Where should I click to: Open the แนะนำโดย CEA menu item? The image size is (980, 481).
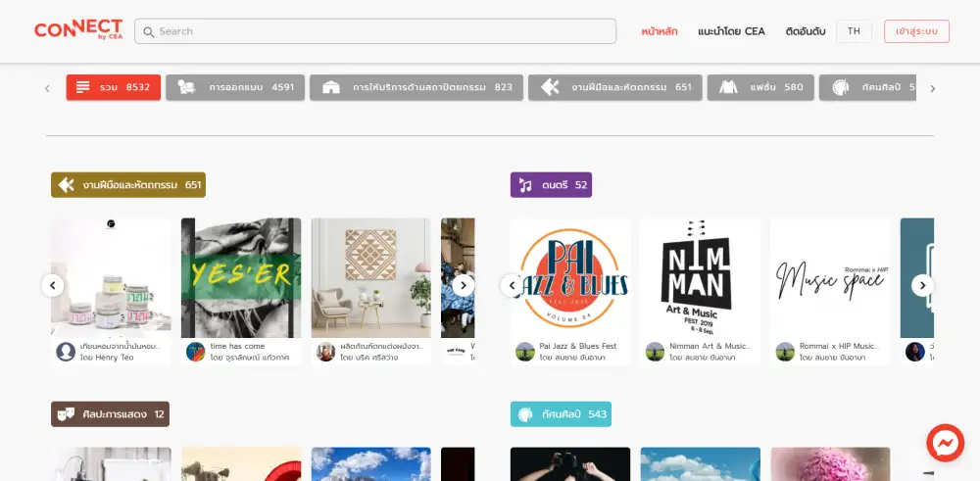point(731,31)
